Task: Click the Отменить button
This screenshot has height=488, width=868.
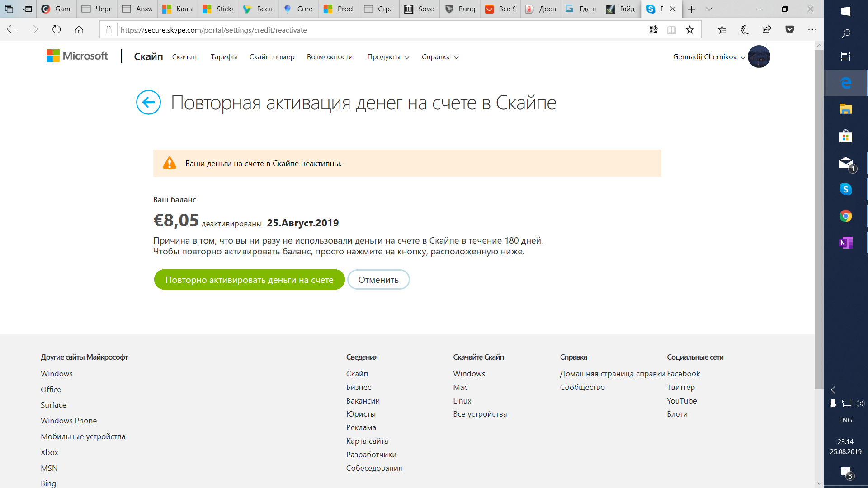Action: click(378, 280)
